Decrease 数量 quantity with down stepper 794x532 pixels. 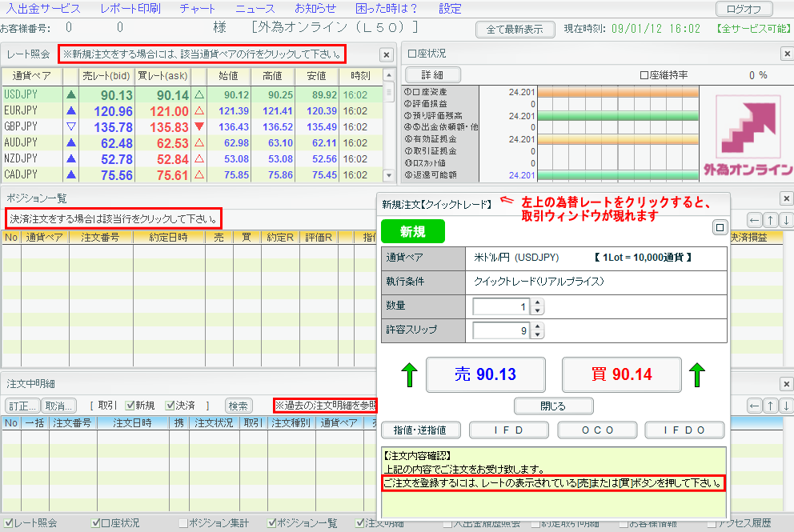point(537,310)
